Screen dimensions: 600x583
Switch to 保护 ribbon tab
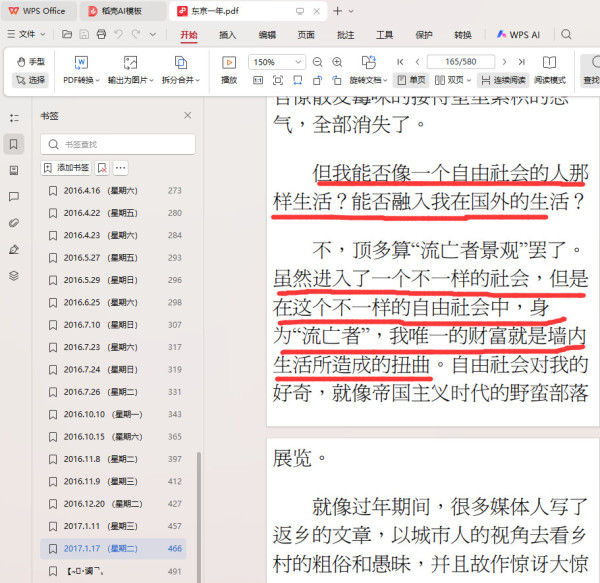[424, 35]
